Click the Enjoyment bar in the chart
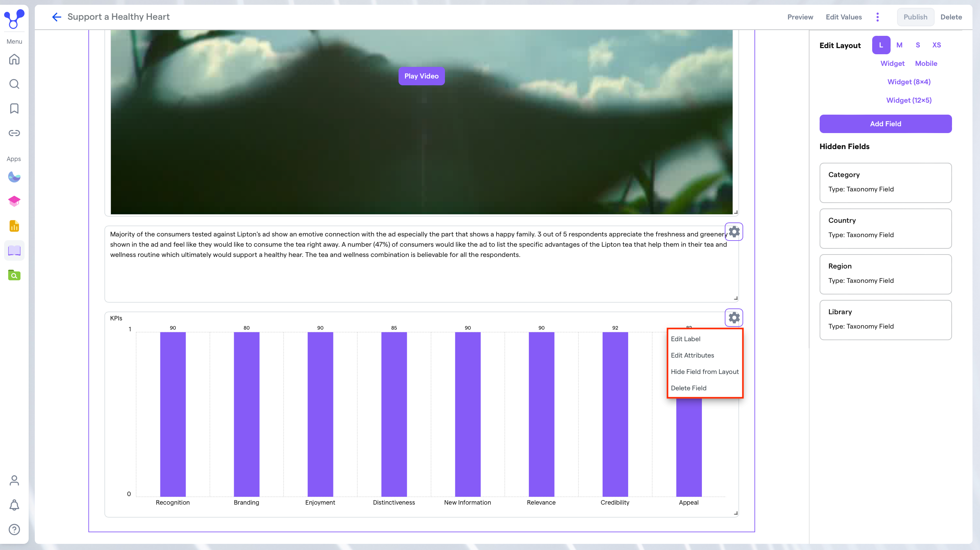Screen dimensions: 980x550 (320, 414)
